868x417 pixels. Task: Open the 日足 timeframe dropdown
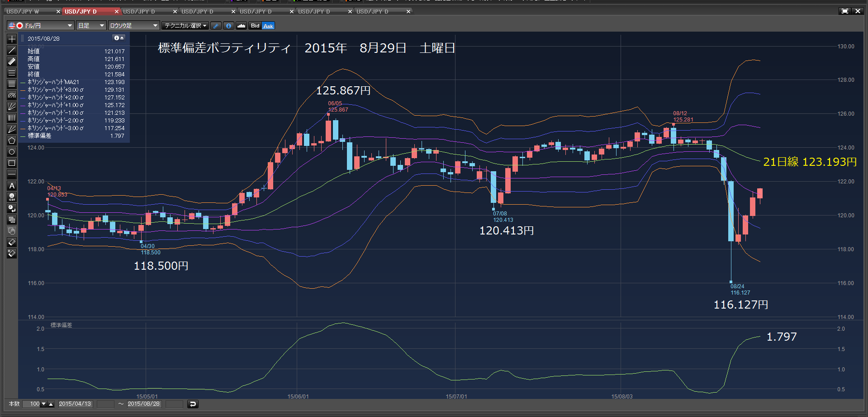pyautogui.click(x=91, y=26)
